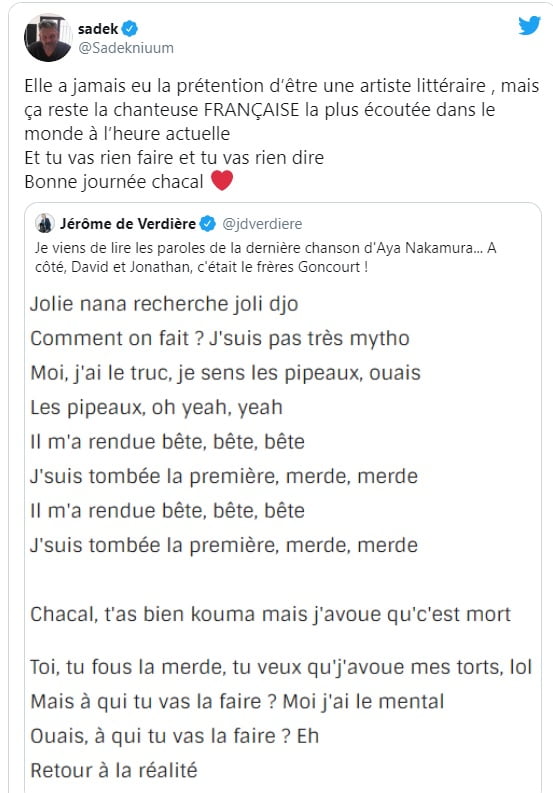Select the lyric 'Les pipeaux, oh yeah, yeah'
553x793 pixels.
(156, 408)
